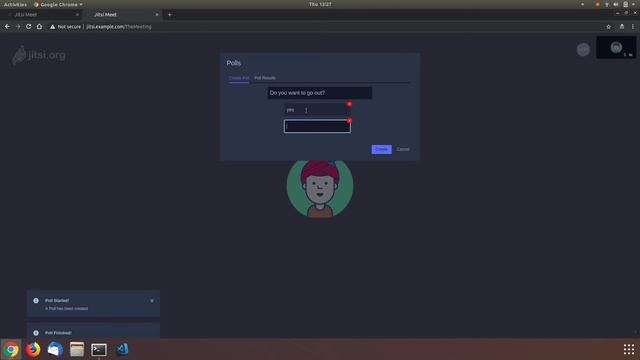Remove the empty poll option with red button

(349, 120)
